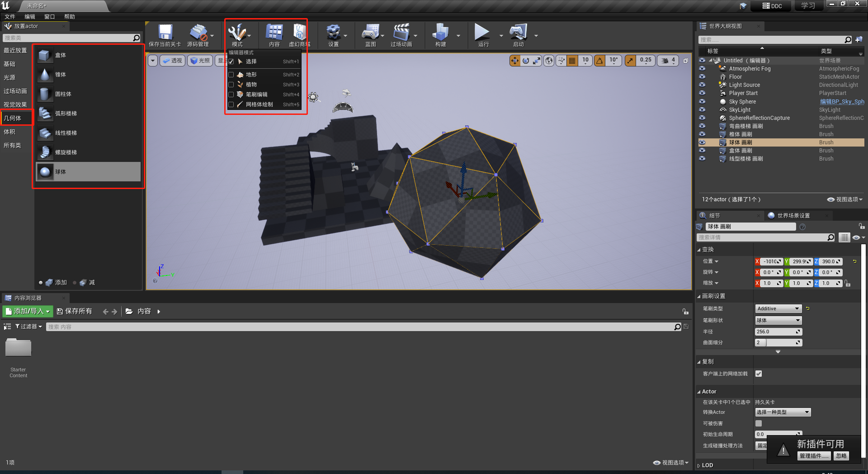This screenshot has width=868, height=474.
Task: Open the Add/Import (添加/导入) dropdown
Action: click(x=28, y=311)
